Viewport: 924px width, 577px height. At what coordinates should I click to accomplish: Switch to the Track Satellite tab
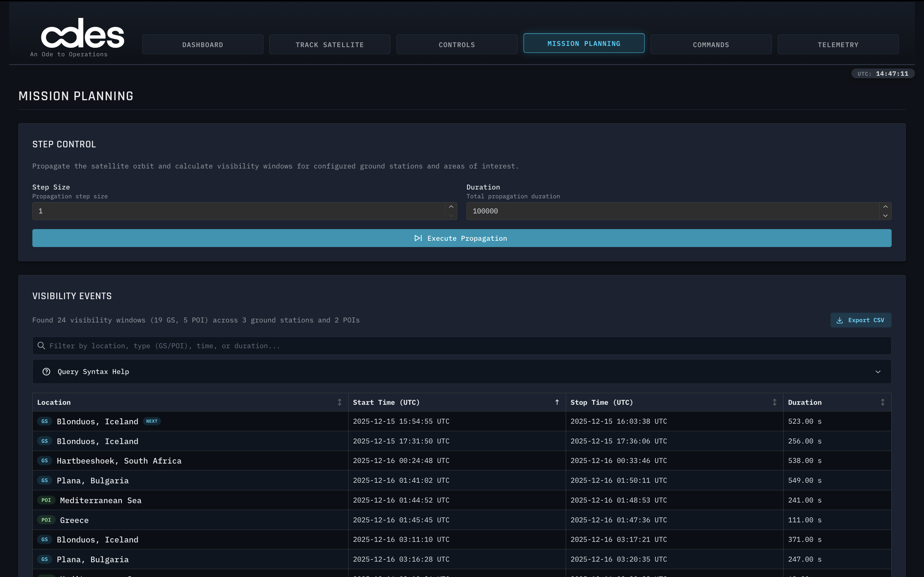click(329, 45)
